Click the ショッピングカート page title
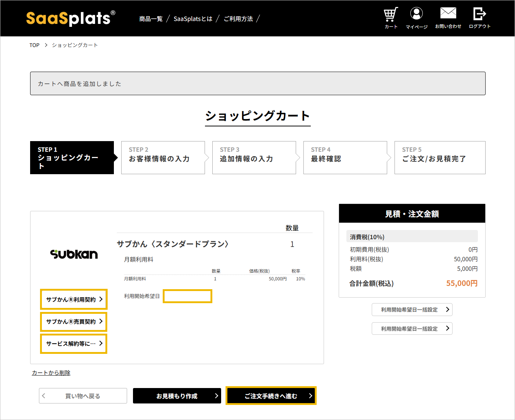Viewport: 515px width, 420px height. [x=258, y=116]
